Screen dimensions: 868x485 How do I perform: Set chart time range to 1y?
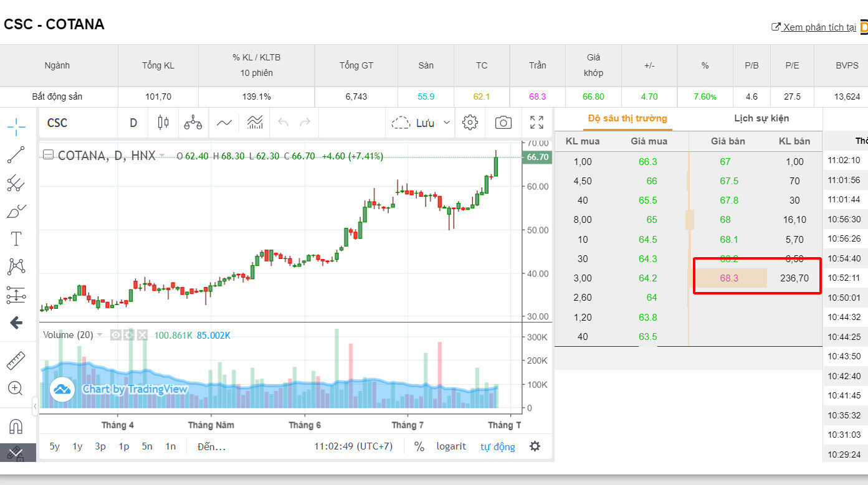click(77, 446)
